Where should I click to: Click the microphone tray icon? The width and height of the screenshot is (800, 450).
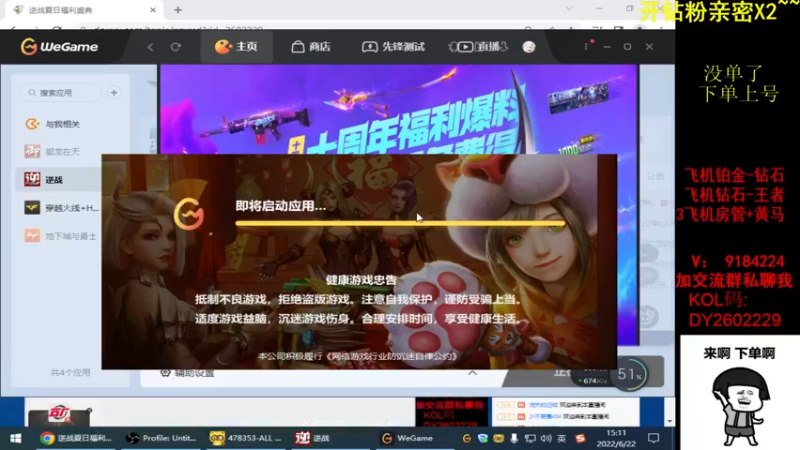pyautogui.click(x=514, y=438)
